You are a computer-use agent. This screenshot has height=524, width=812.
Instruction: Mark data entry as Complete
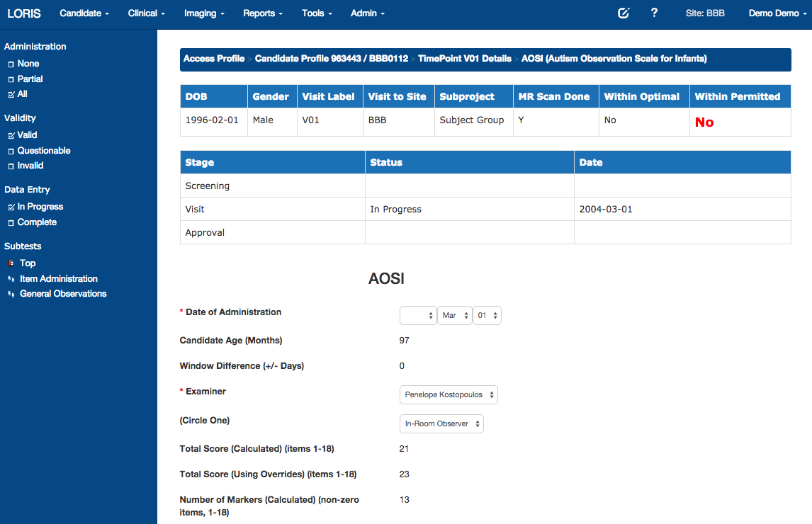tap(11, 222)
